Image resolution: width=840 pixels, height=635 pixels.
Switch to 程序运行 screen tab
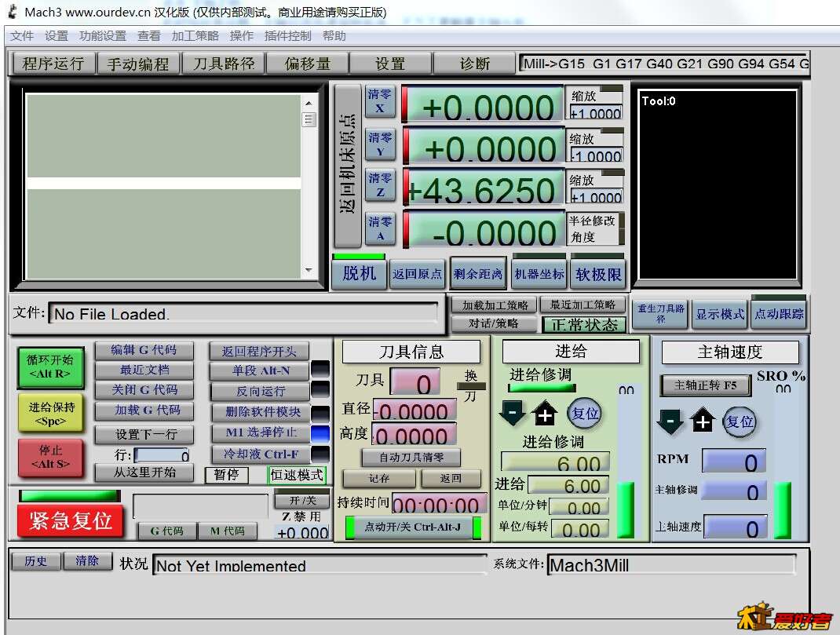tap(53, 64)
